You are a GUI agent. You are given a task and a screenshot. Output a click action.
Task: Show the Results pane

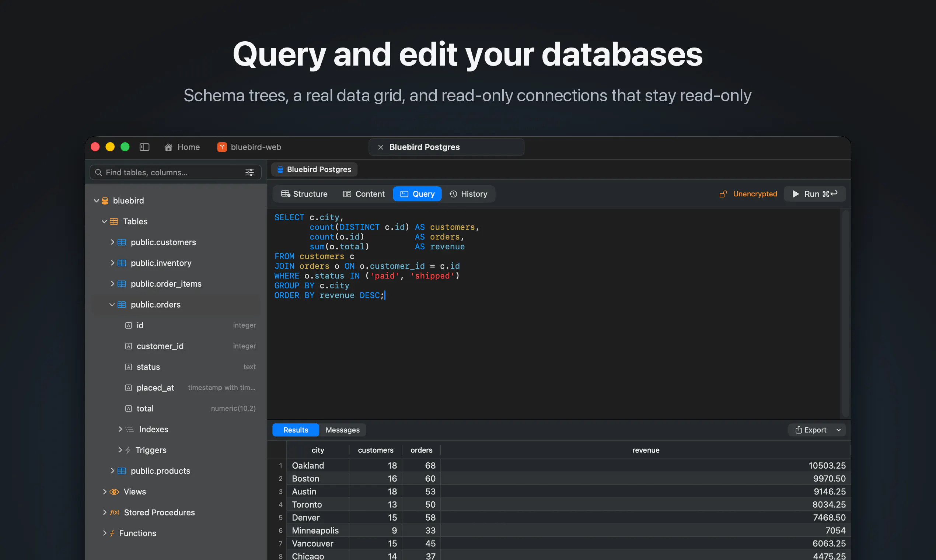tap(296, 430)
